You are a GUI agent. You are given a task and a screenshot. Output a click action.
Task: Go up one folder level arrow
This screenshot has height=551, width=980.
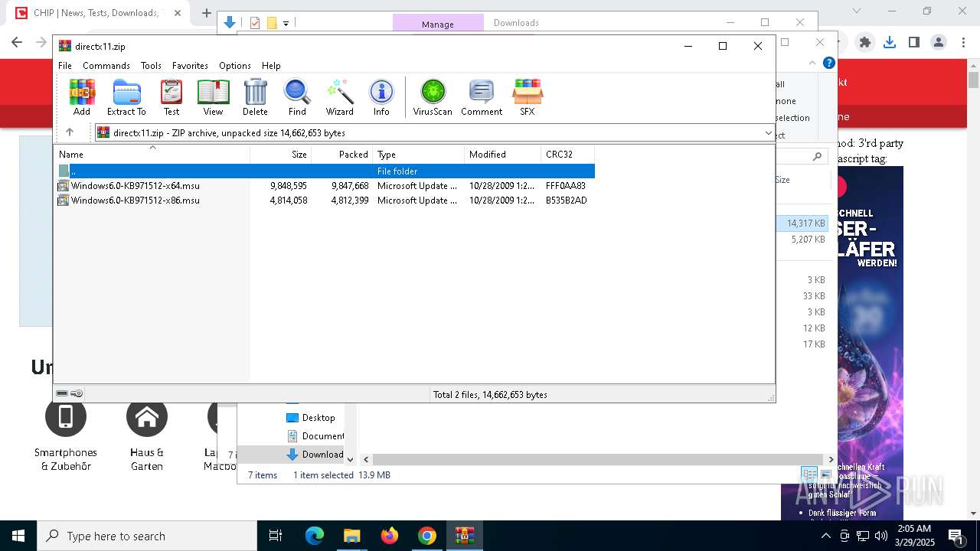pyautogui.click(x=70, y=132)
